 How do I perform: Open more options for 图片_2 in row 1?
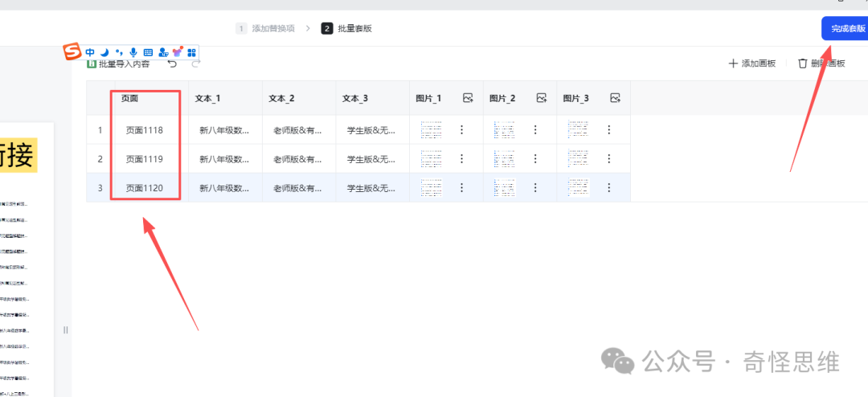point(535,129)
